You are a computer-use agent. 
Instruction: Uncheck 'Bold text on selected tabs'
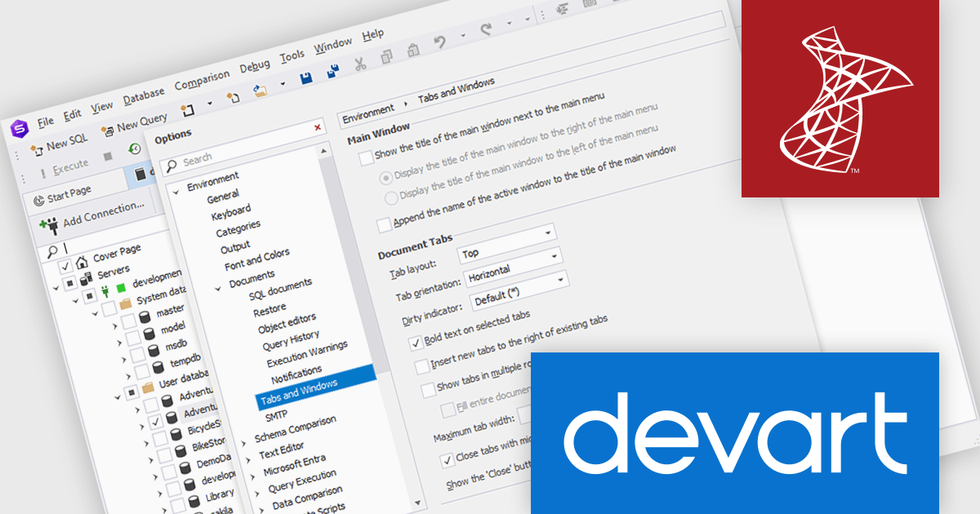416,343
